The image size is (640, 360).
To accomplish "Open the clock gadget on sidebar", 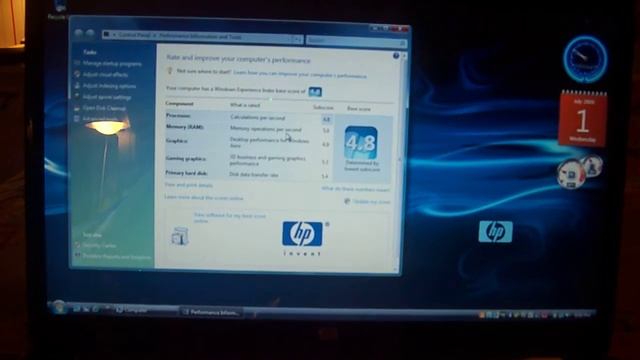I will pyautogui.click(x=585, y=59).
